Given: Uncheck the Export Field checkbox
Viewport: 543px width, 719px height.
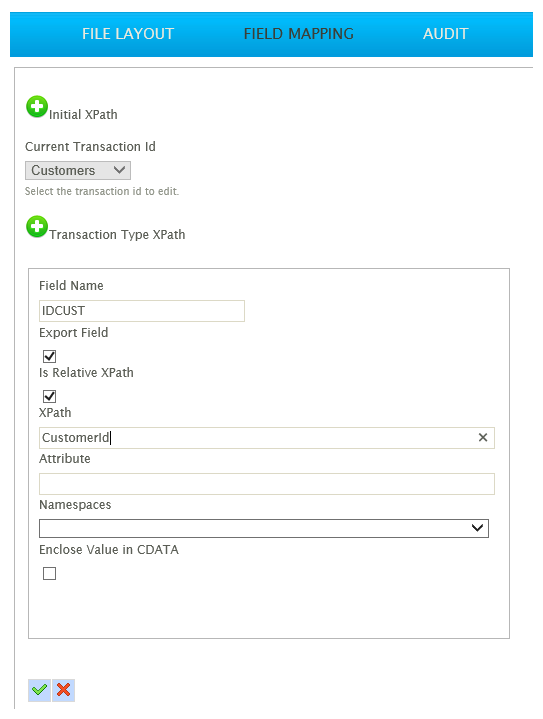Looking at the screenshot, I should tap(50, 356).
